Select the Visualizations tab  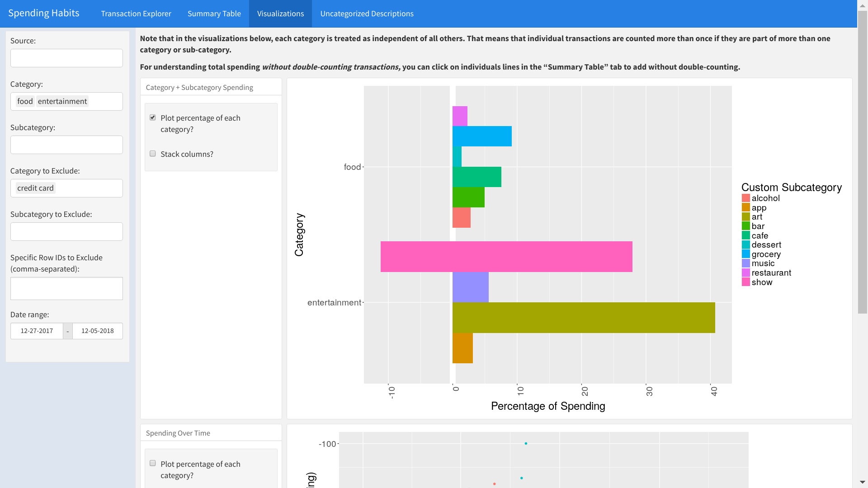click(280, 14)
